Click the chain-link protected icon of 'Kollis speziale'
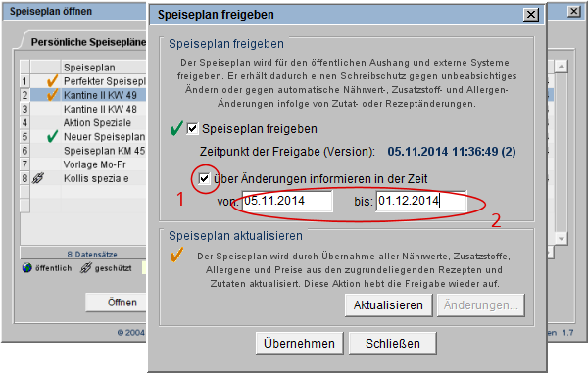Viewport: 588px width, 374px height. click(x=38, y=178)
